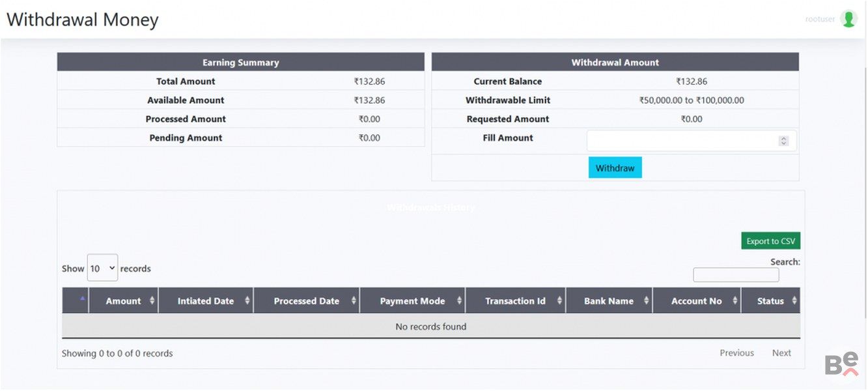
Task: Go to Next page of records
Action: (781, 353)
